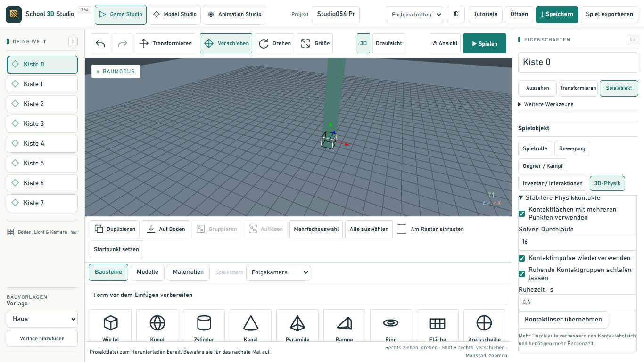
Task: Click Vorlage hinzufügen
Action: (42, 338)
